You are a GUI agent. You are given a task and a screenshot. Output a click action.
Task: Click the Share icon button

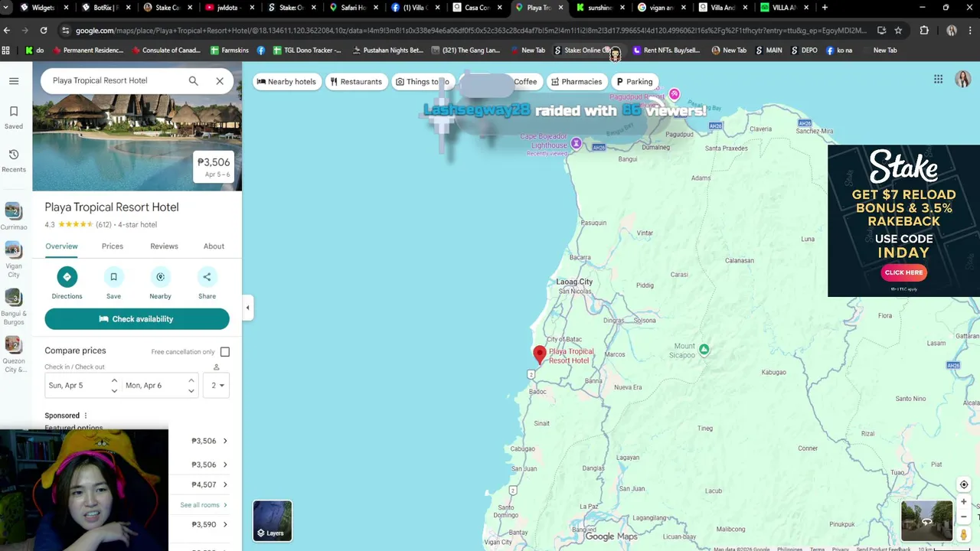(207, 277)
